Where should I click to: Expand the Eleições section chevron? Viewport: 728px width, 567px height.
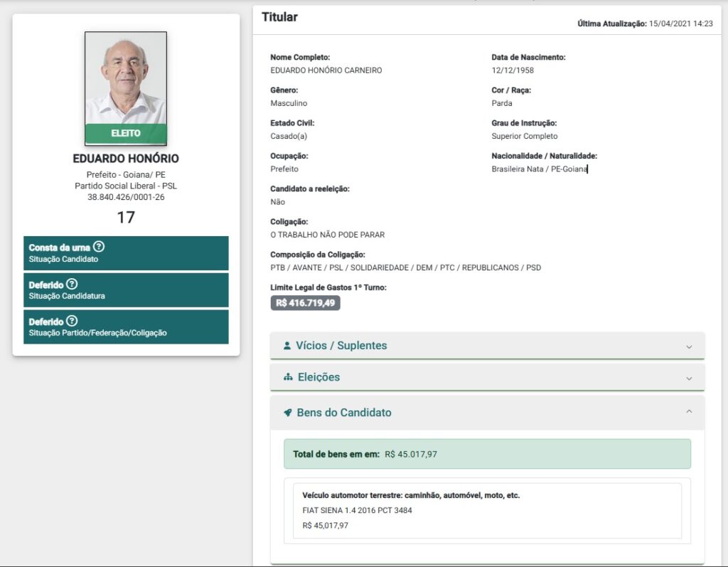tap(689, 378)
